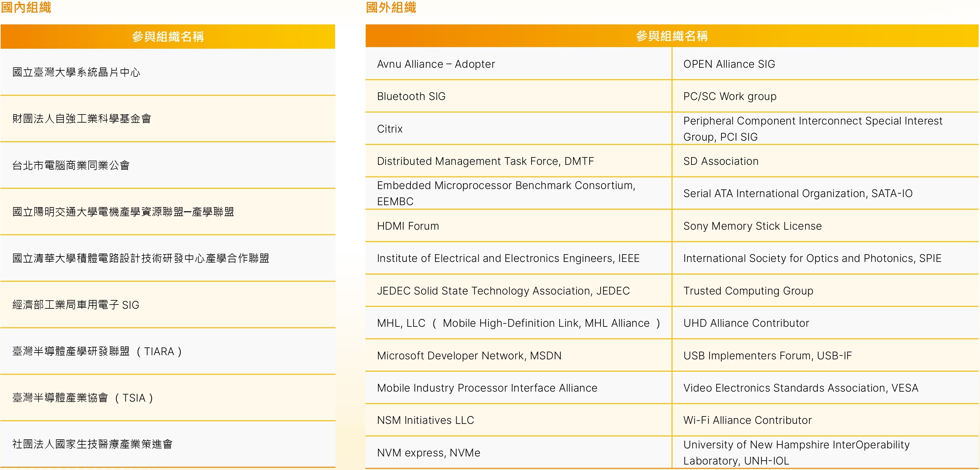Click the SD Association cell

click(x=826, y=161)
